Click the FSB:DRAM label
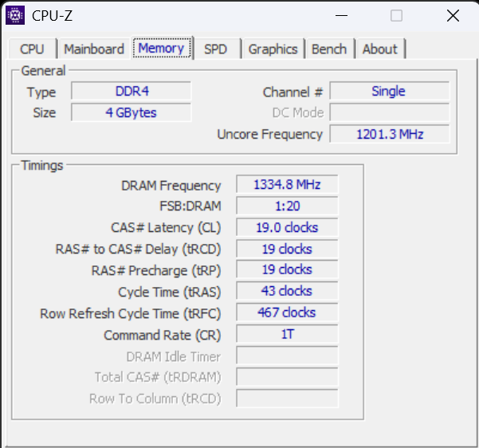This screenshot has height=448, width=479. (190, 206)
